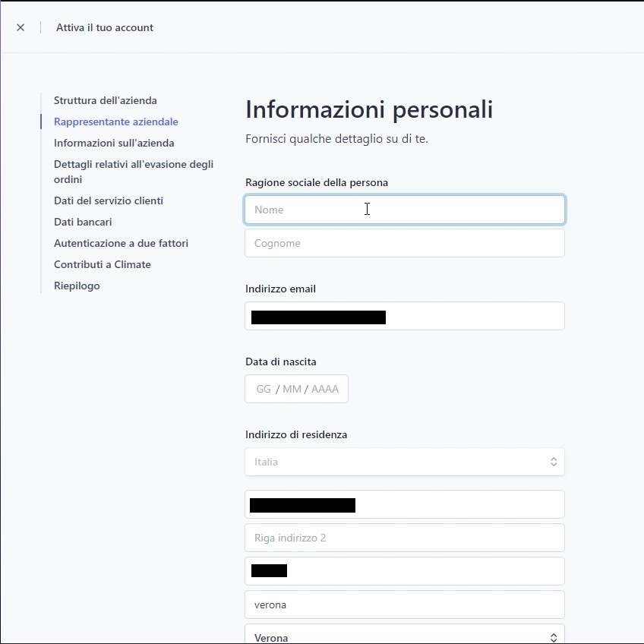Expand the Verona province dropdown

(x=404, y=636)
